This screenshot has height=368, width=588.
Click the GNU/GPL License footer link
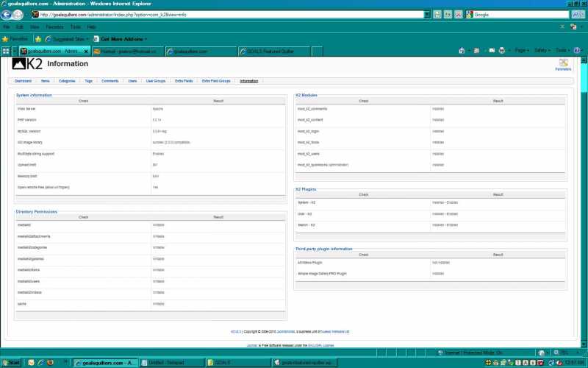[320, 345]
